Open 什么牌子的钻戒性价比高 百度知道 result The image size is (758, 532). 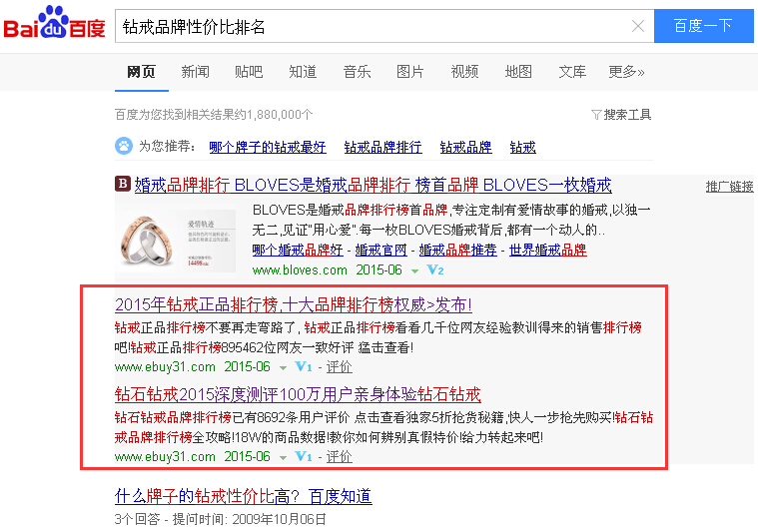243,496
